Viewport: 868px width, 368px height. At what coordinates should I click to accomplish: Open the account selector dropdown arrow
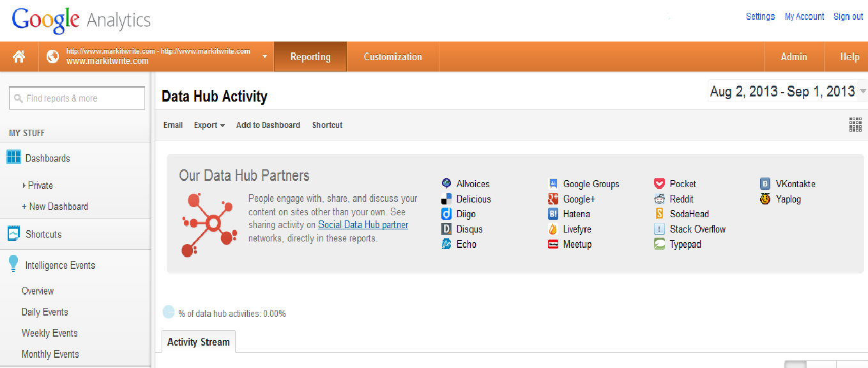pos(264,57)
